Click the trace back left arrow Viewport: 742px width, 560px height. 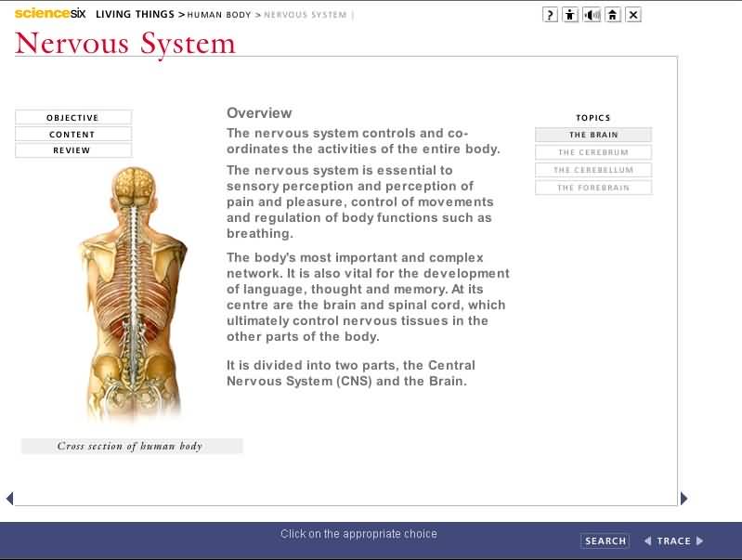coord(648,541)
